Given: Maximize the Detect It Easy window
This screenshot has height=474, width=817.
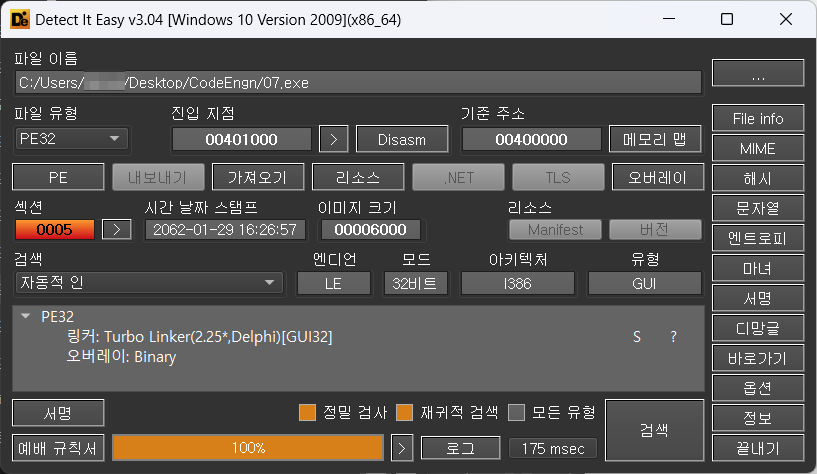Looking at the screenshot, I should point(727,19).
